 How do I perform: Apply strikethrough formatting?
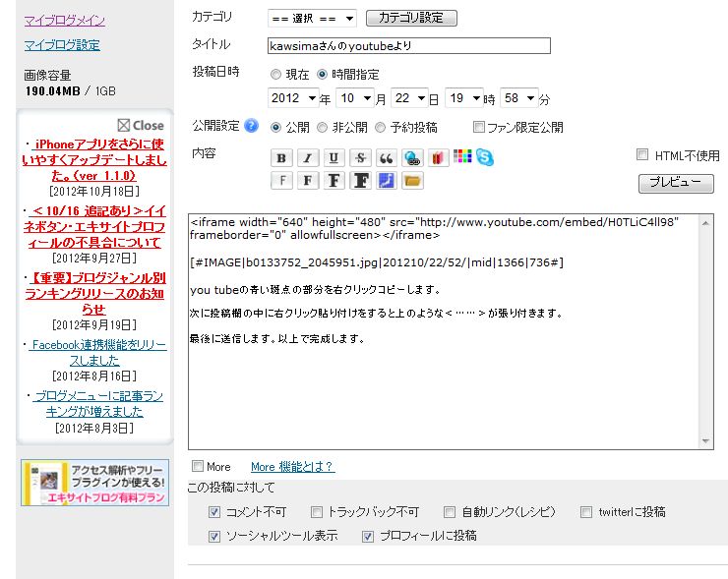pos(360,158)
